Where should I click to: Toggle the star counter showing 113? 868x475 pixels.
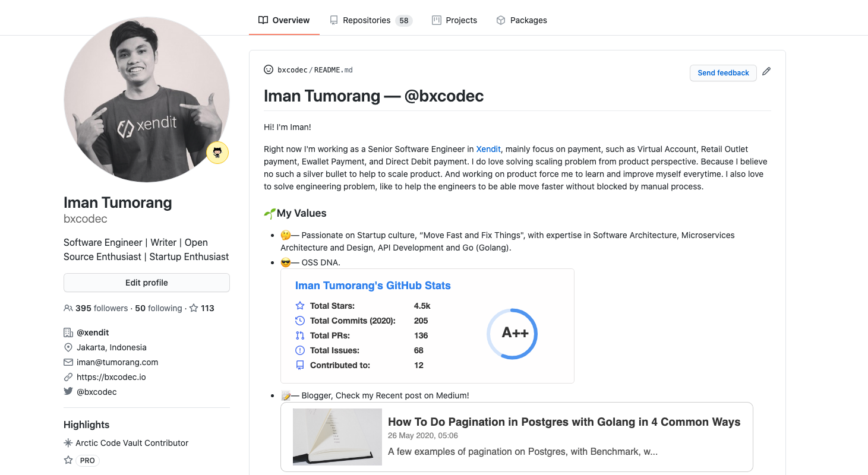pos(201,308)
